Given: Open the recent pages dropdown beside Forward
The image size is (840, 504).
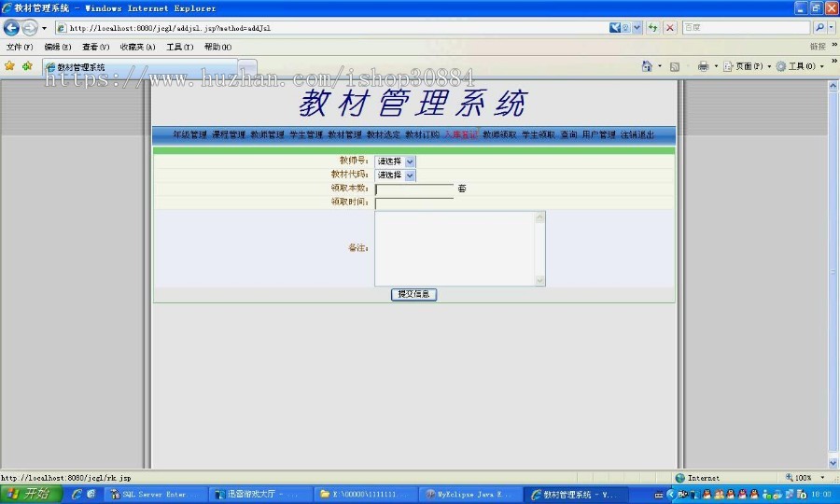Looking at the screenshot, I should coord(44,28).
